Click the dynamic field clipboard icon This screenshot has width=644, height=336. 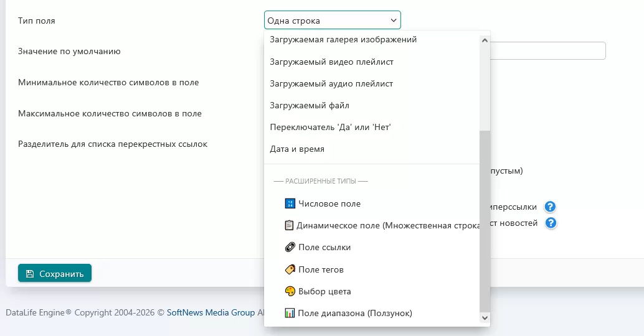click(x=289, y=225)
